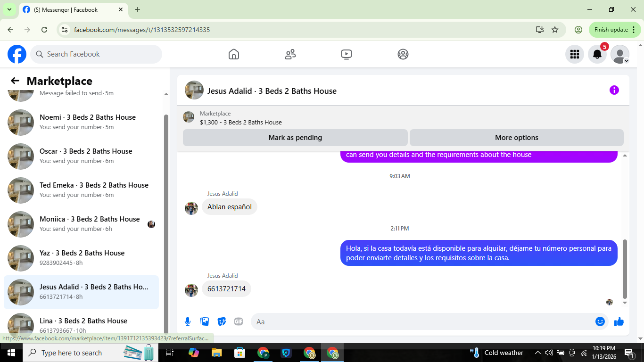This screenshot has width=644, height=362.
Task: Select the Jesus Adalid conversation in list
Action: tap(81, 292)
